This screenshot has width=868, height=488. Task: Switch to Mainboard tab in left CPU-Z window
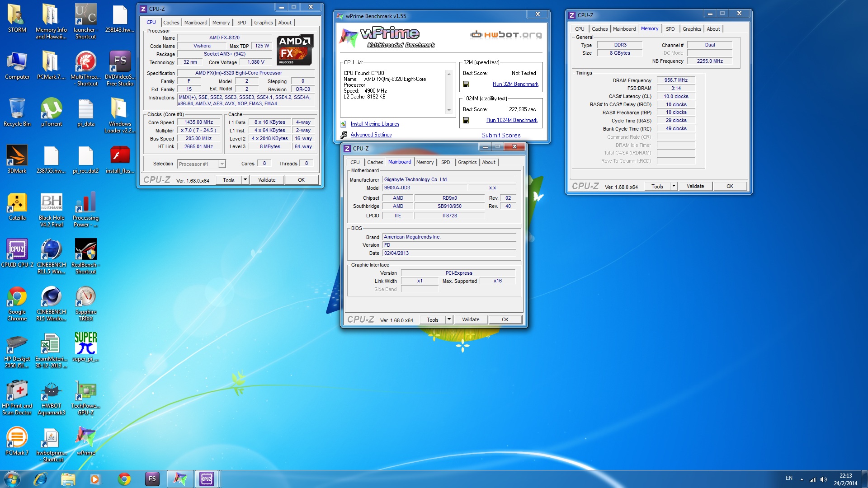point(196,23)
